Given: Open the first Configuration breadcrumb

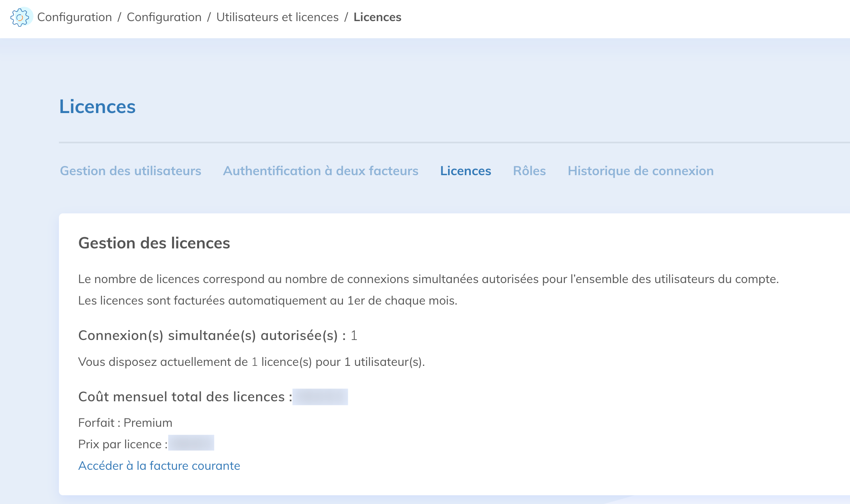Looking at the screenshot, I should [x=74, y=17].
